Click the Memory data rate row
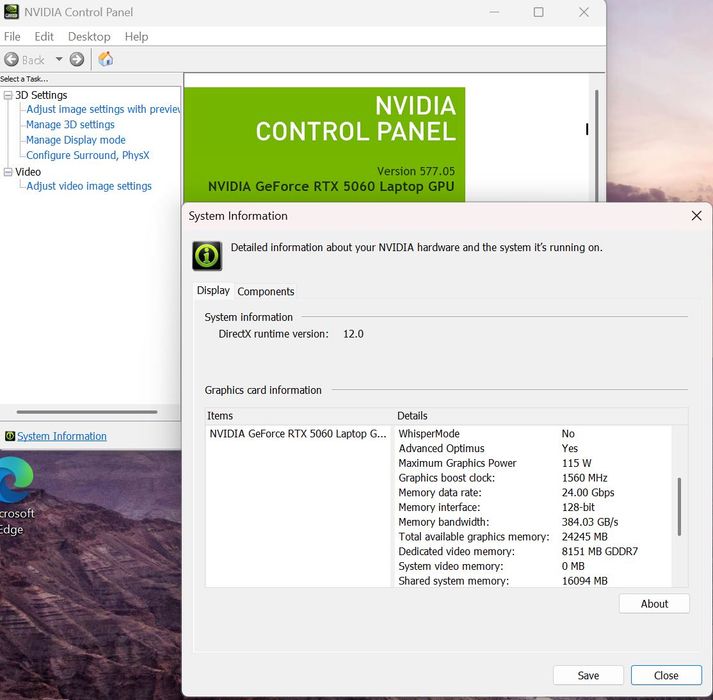Image resolution: width=713 pixels, height=700 pixels. point(534,492)
